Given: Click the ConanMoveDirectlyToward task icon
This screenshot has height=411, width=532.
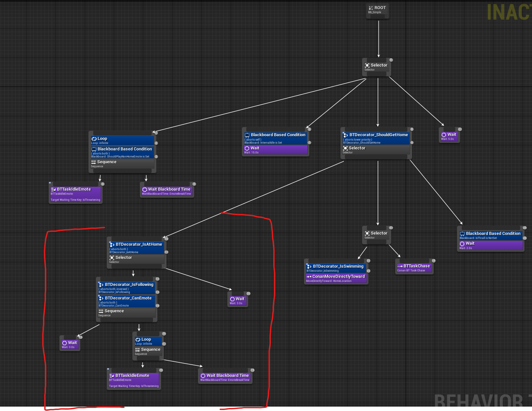Looking at the screenshot, I should pos(309,277).
